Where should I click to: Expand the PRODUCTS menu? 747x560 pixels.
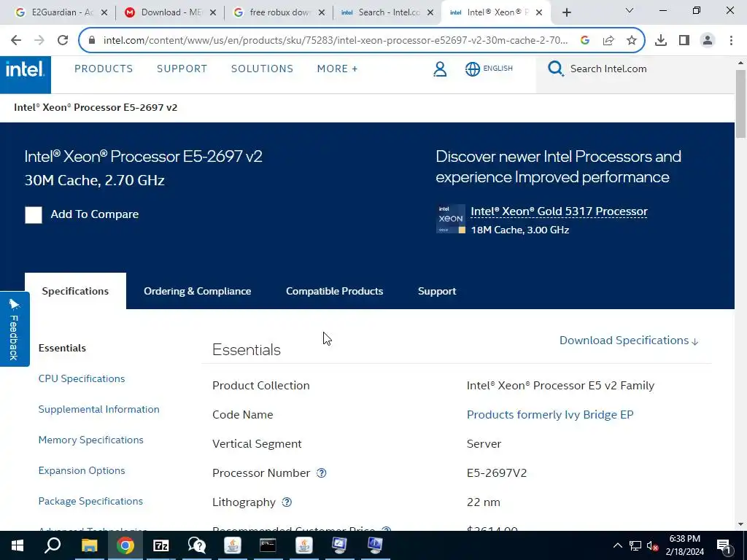[104, 69]
